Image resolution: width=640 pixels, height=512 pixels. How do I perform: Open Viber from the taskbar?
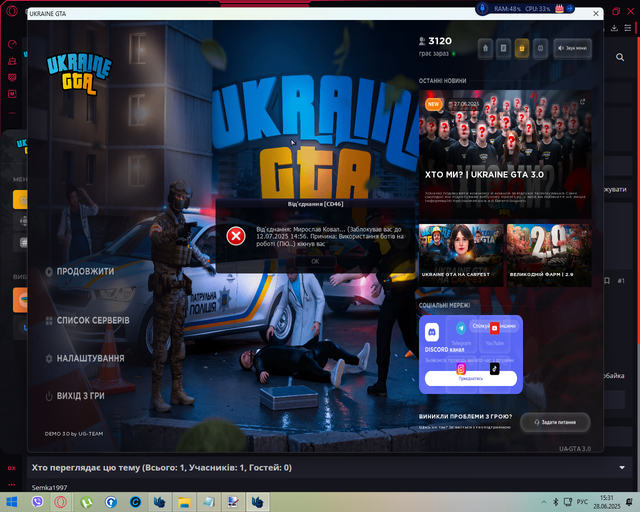[x=37, y=502]
